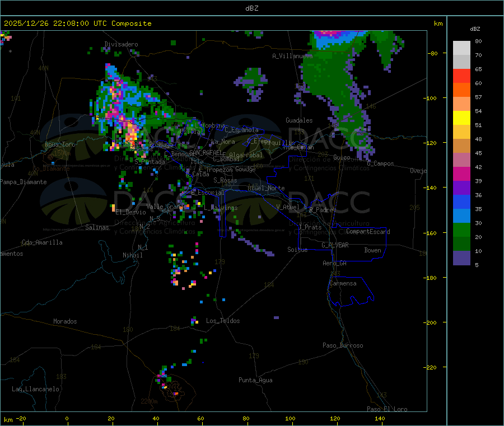Click the 'km' unit label at bottom left
The image size is (504, 426).
tap(8, 420)
